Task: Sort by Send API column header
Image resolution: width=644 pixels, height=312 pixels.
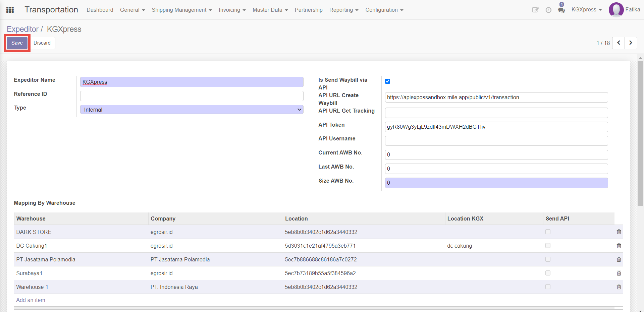Action: click(579, 219)
